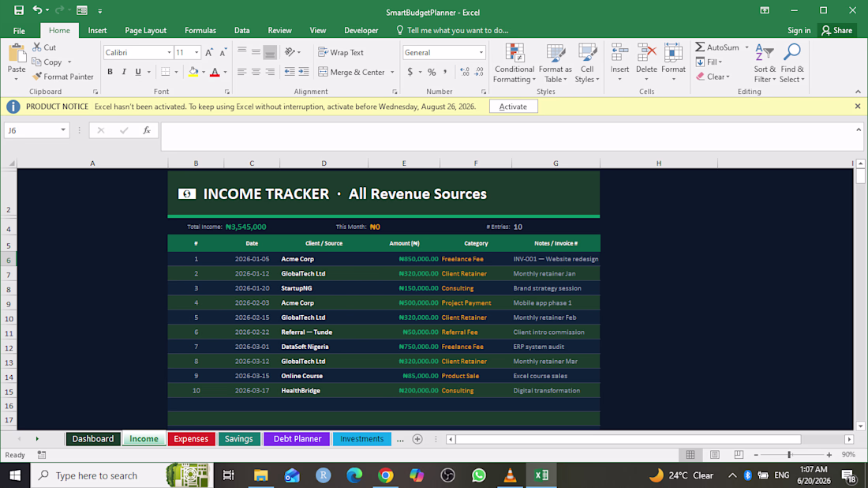
Task: Click the Save icon in Quick Access Toolbar
Action: (x=19, y=10)
